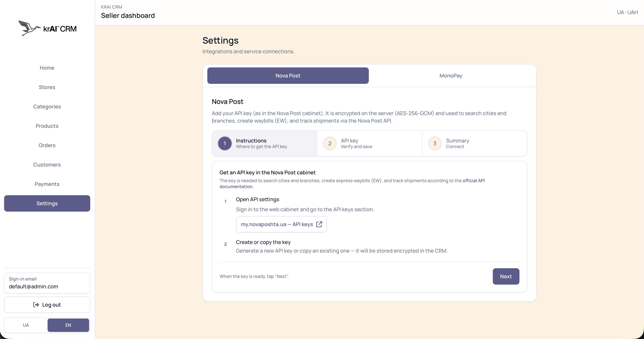Click the 'KRAI CRM' breadcrumb text

(111, 7)
